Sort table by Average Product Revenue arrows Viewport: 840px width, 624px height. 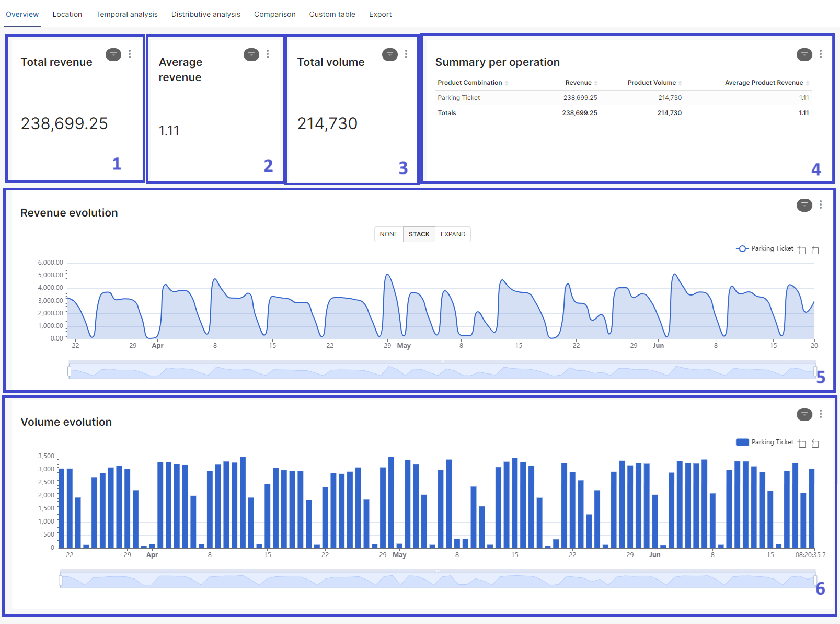pos(808,83)
